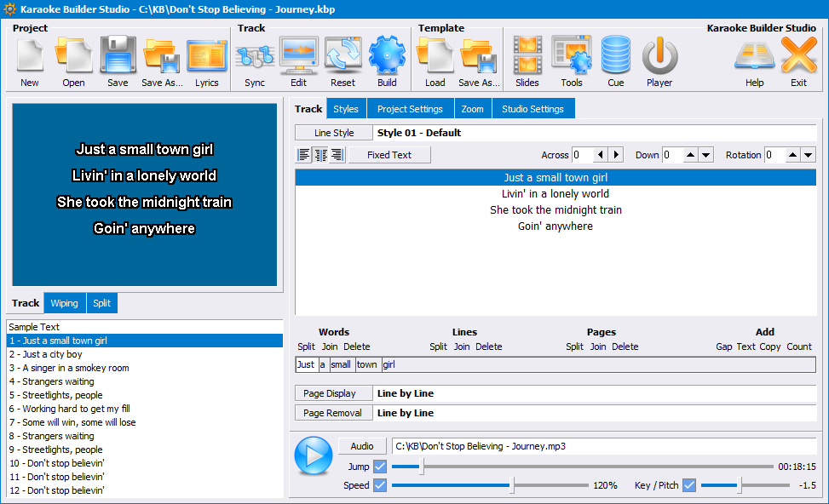The image size is (829, 504).
Task: Open the Lyrics editor
Action: (207, 62)
